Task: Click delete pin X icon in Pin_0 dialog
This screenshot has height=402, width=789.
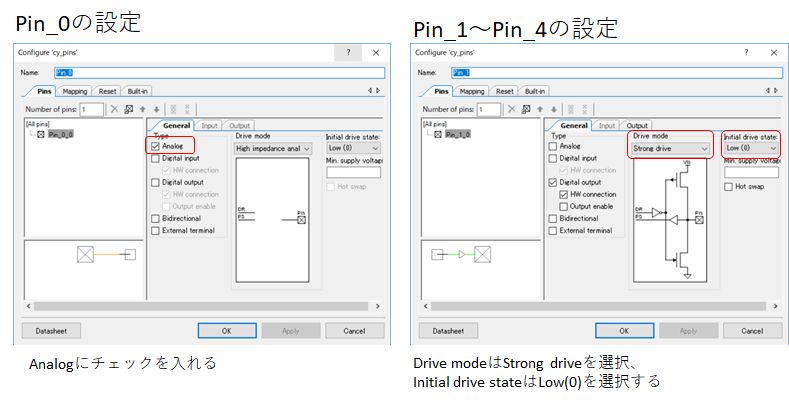Action: point(115,109)
